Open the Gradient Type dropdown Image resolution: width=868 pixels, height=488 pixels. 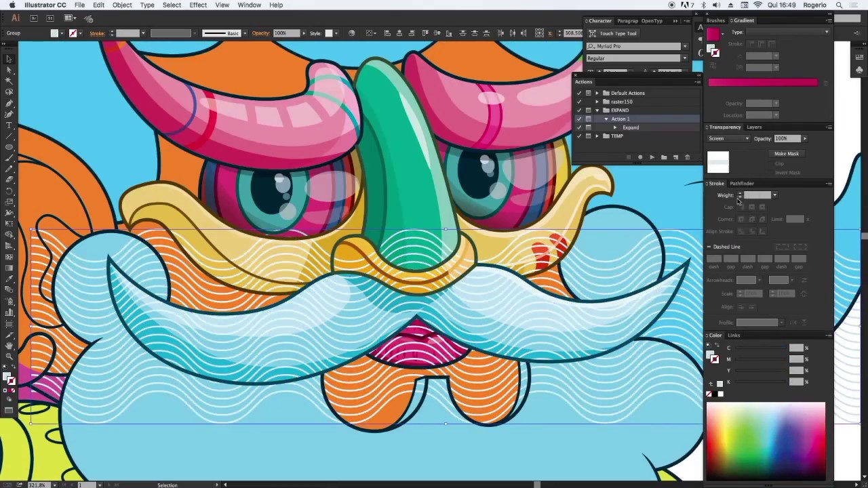pyautogui.click(x=788, y=33)
